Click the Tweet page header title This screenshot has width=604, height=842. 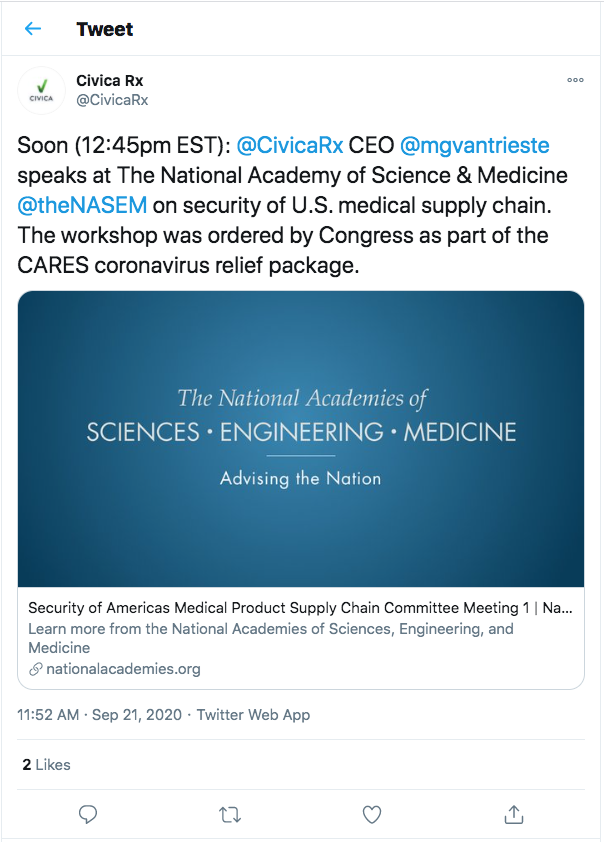tap(105, 29)
